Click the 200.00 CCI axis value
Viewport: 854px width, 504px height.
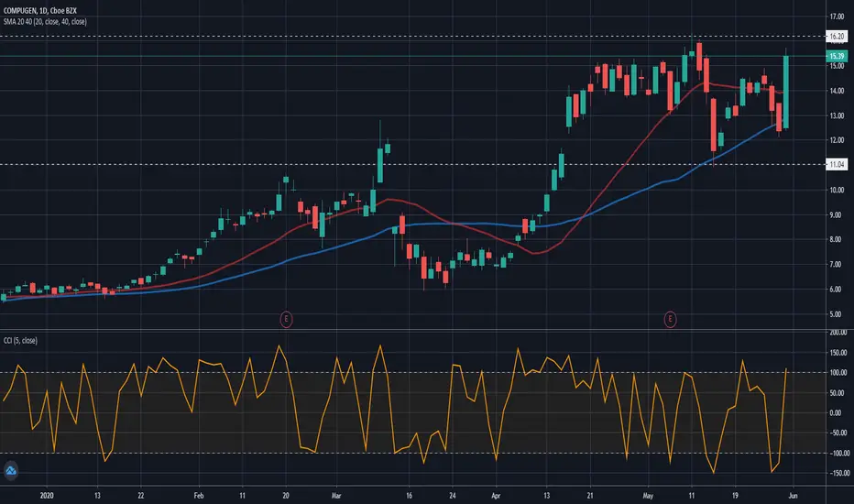pyautogui.click(x=838, y=333)
